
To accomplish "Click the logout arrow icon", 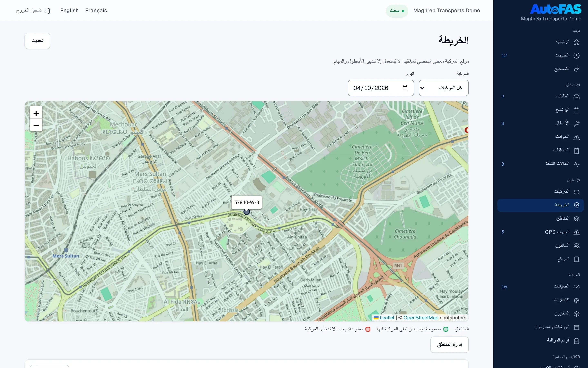I will [x=47, y=11].
